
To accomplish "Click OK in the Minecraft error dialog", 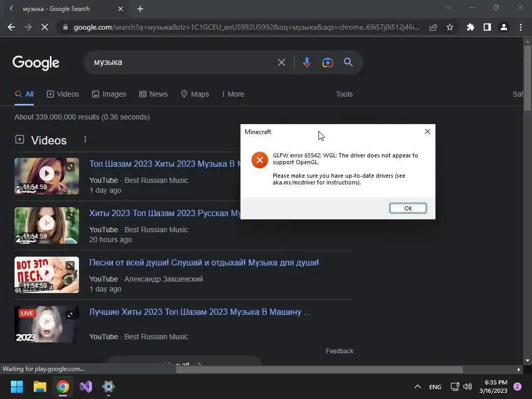I will click(x=408, y=208).
